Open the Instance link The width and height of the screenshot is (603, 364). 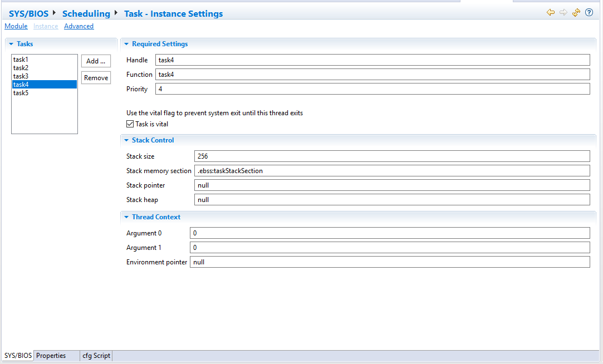[46, 26]
